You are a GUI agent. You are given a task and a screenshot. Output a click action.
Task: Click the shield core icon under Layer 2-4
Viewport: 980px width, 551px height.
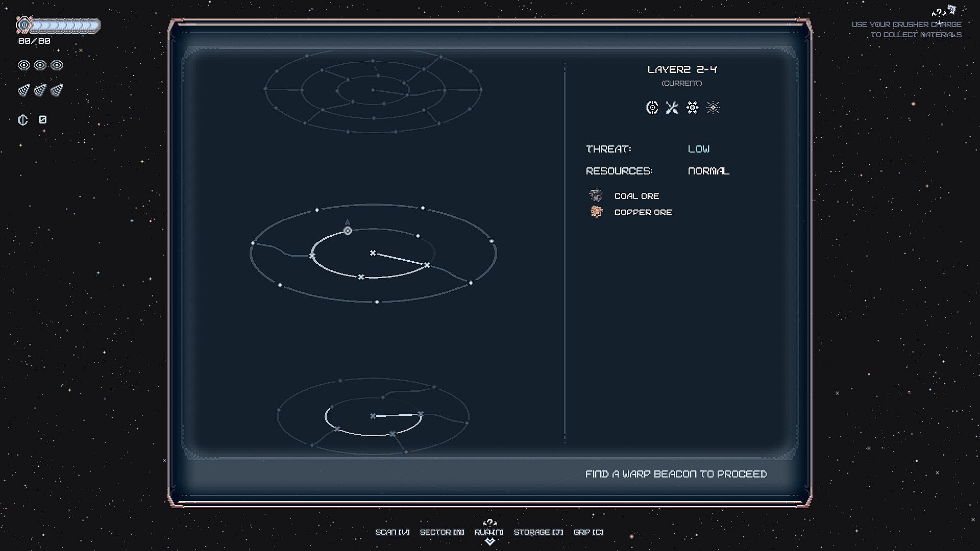point(652,108)
